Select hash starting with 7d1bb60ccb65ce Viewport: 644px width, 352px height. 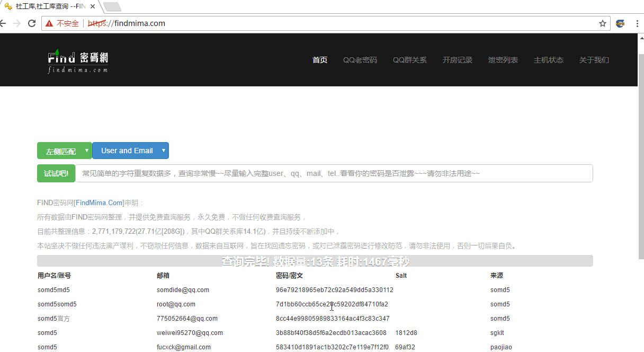pos(332,304)
